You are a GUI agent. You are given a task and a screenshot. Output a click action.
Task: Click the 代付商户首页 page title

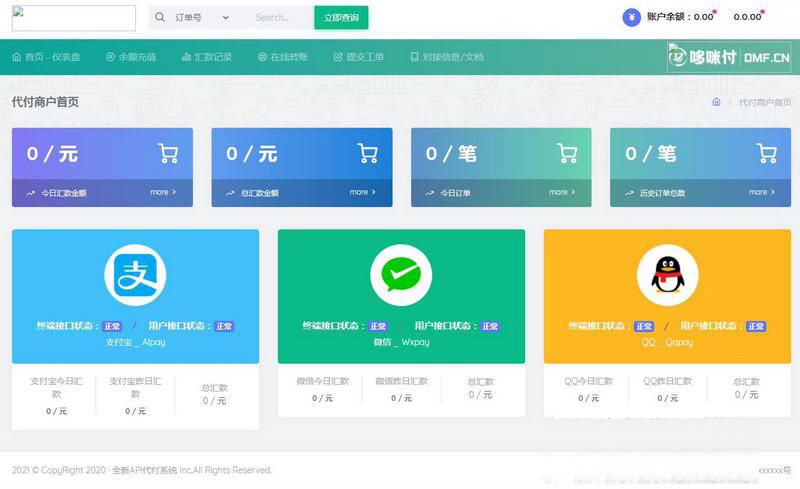[x=45, y=102]
